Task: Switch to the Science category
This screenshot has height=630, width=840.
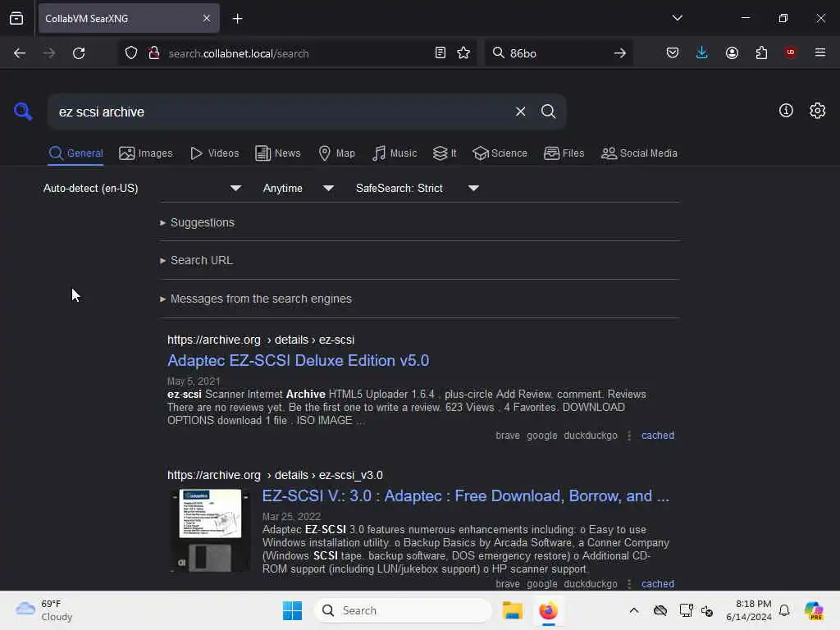Action: tap(500, 153)
